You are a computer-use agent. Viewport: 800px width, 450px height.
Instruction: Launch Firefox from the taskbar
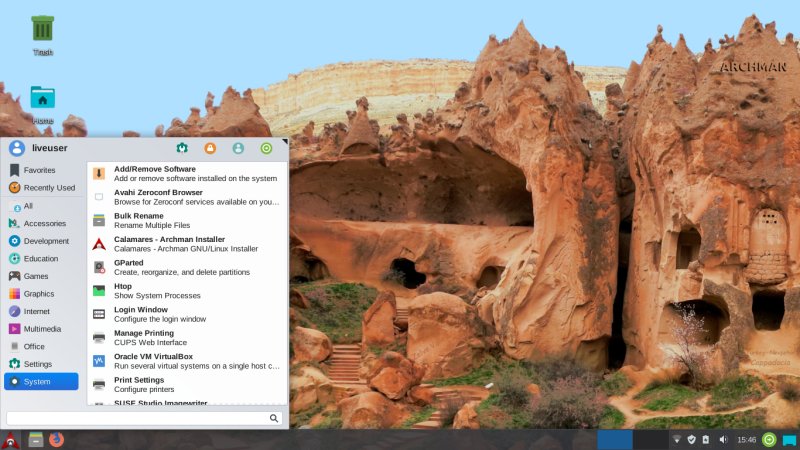57,439
